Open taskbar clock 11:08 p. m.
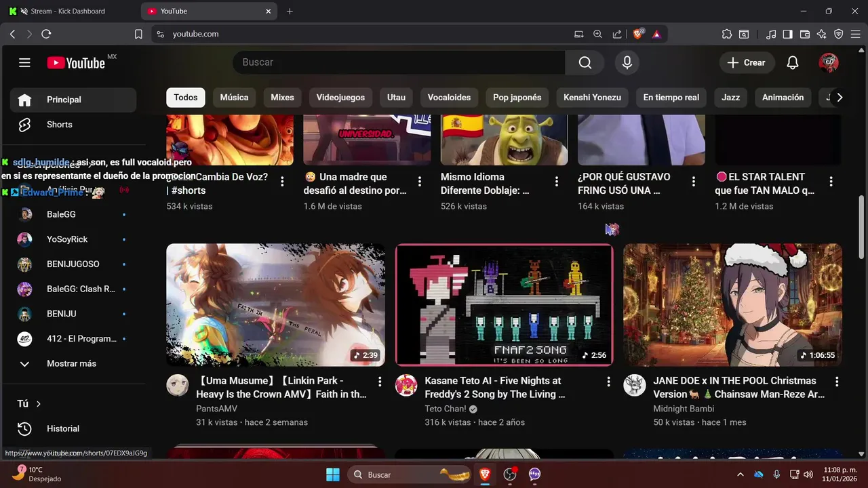 (x=839, y=474)
